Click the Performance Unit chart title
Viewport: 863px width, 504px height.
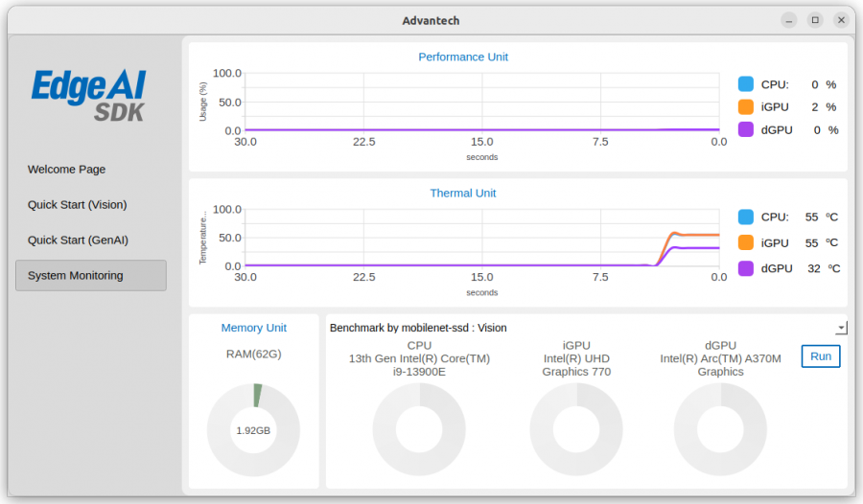point(463,57)
